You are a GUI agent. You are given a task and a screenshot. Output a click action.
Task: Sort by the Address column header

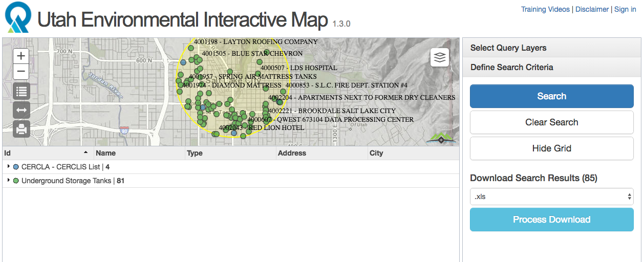coord(321,153)
